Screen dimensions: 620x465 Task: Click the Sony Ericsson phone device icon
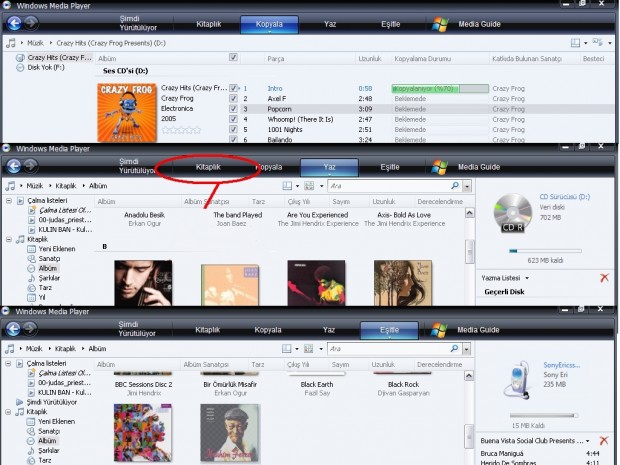coord(517,380)
